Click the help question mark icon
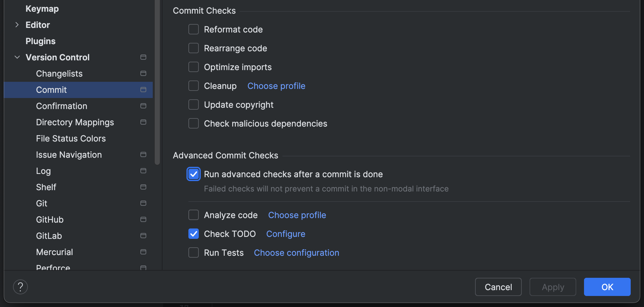This screenshot has height=307, width=644. pyautogui.click(x=20, y=287)
